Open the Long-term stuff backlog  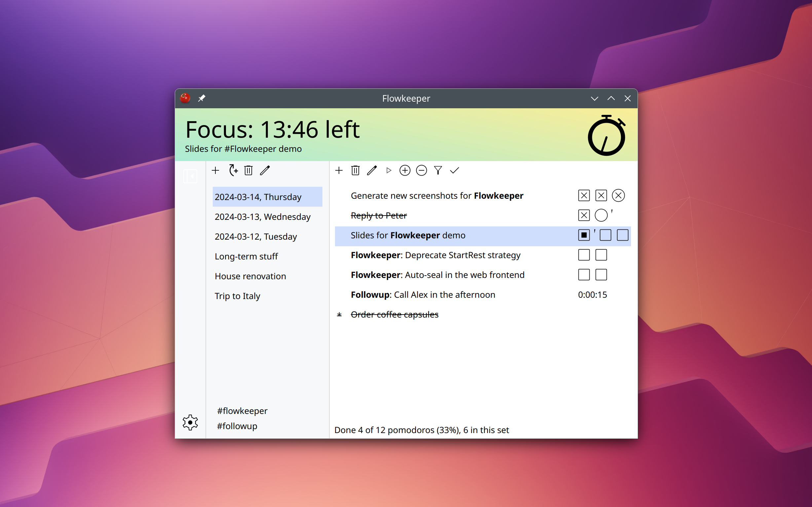(268, 256)
